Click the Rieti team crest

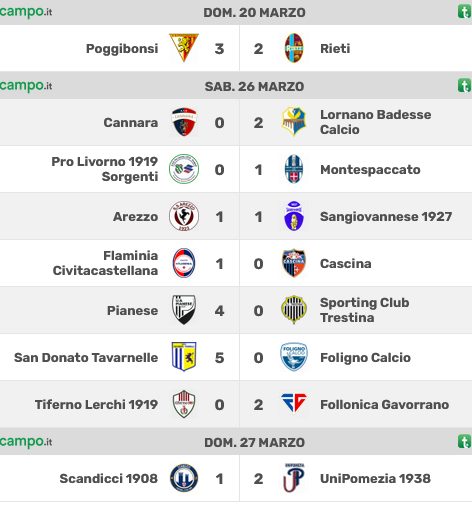[x=294, y=48]
